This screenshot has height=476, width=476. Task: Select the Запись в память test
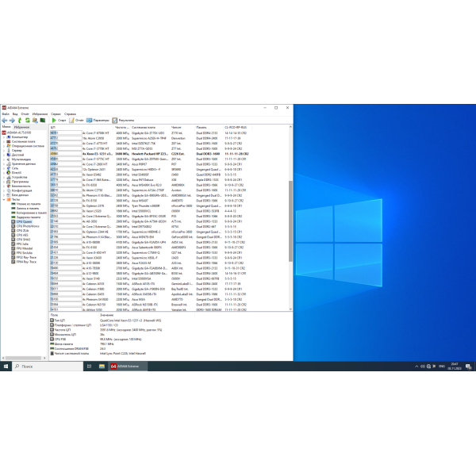point(28,208)
